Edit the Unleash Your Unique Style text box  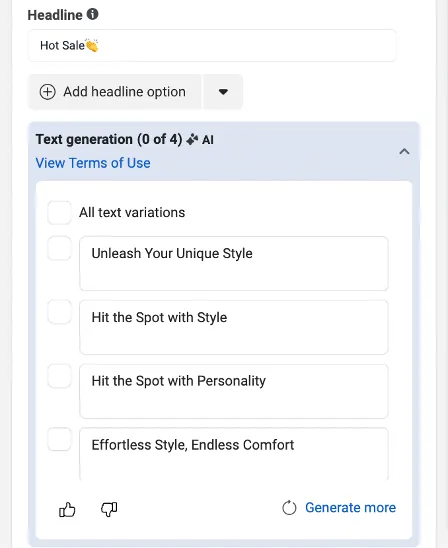[234, 264]
